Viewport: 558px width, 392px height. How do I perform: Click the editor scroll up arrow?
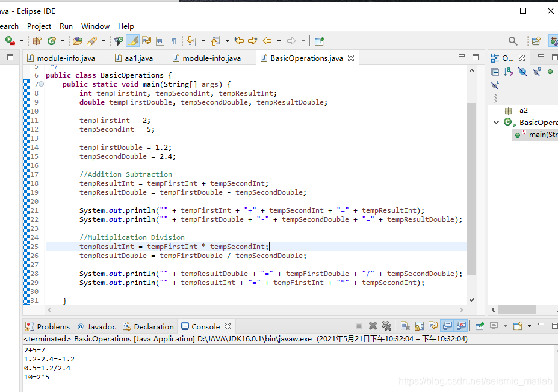[471, 71]
